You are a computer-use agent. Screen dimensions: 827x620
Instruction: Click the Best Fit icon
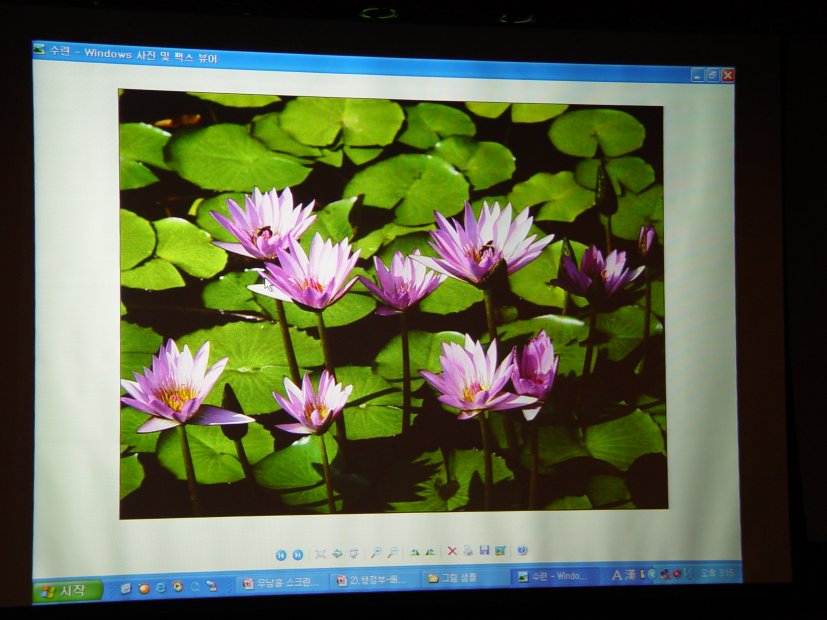tap(321, 553)
